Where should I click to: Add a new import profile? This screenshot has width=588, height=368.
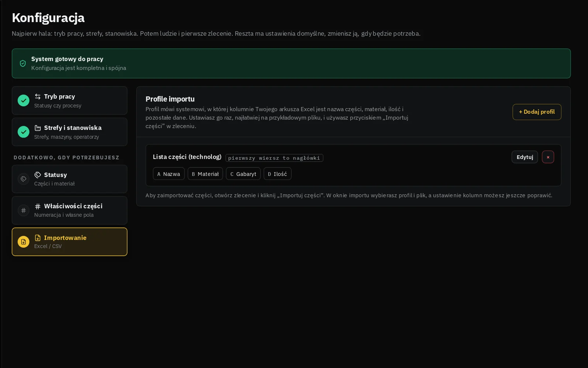pyautogui.click(x=537, y=112)
